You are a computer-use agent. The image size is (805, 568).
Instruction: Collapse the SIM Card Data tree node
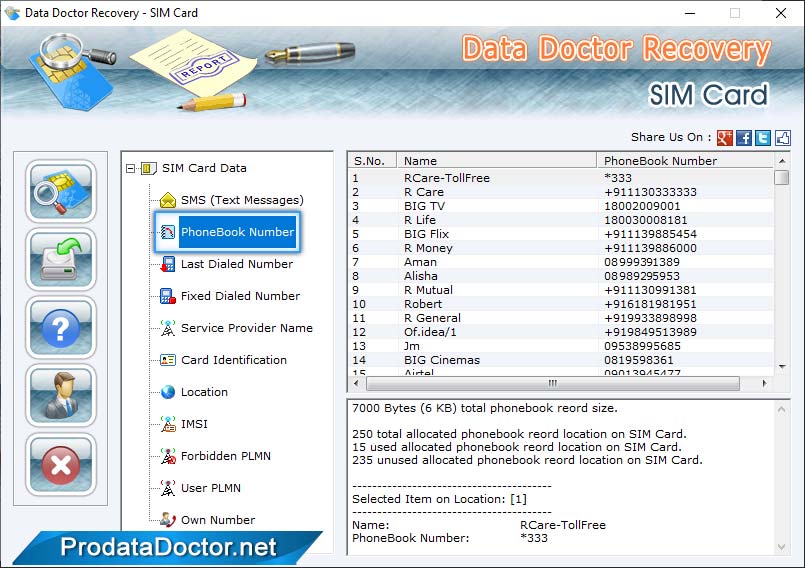pyautogui.click(x=130, y=168)
